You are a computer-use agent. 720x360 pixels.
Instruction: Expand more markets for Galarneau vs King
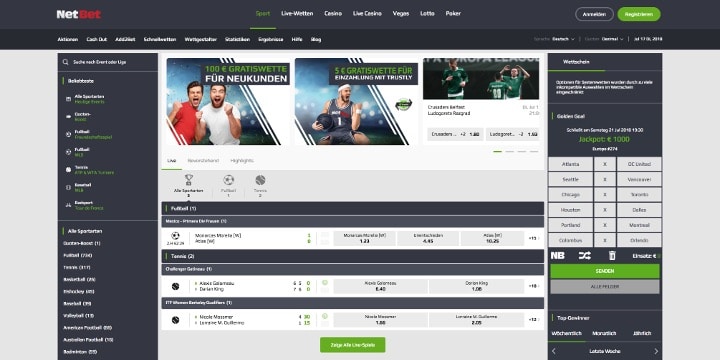pyautogui.click(x=534, y=286)
